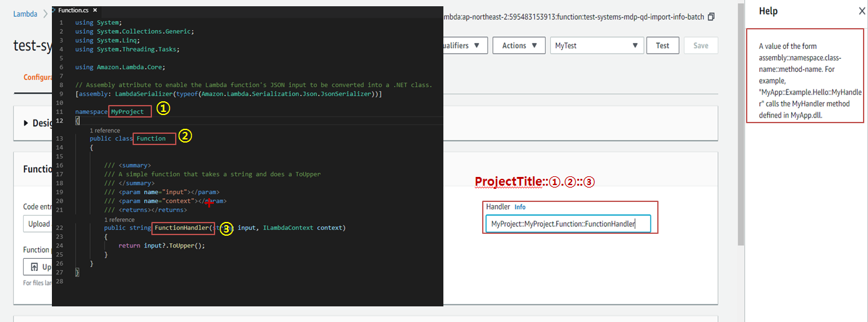This screenshot has width=868, height=322.
Task: Click the Help panel heading
Action: coord(768,11)
